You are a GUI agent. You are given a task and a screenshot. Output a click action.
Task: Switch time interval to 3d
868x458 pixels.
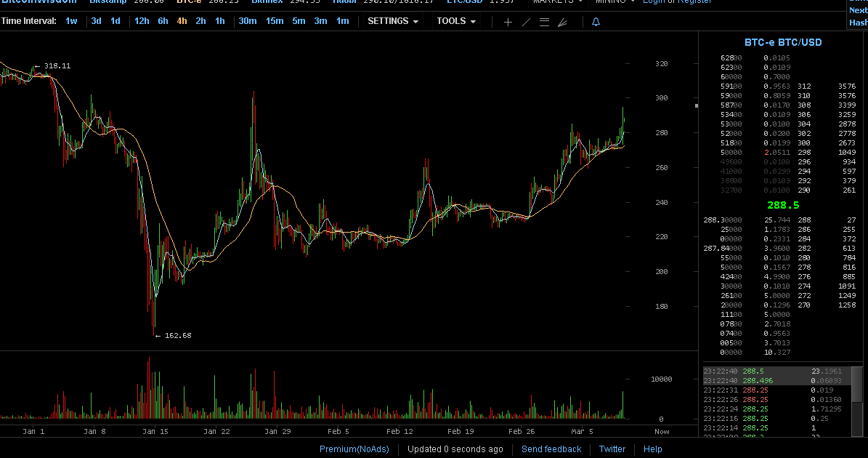coord(97,21)
